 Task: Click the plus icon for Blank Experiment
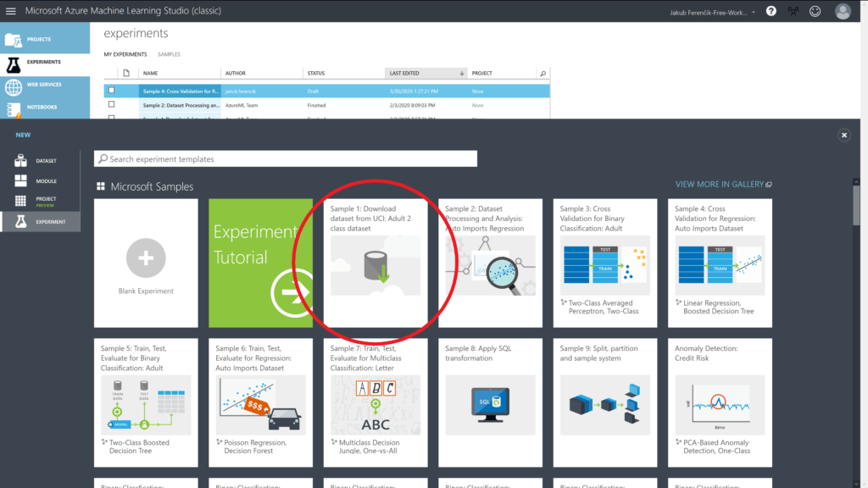click(146, 257)
